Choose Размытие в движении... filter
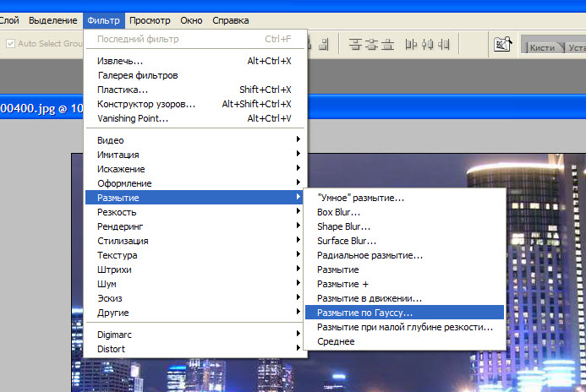Image resolution: width=586 pixels, height=392 pixels. 404,298
